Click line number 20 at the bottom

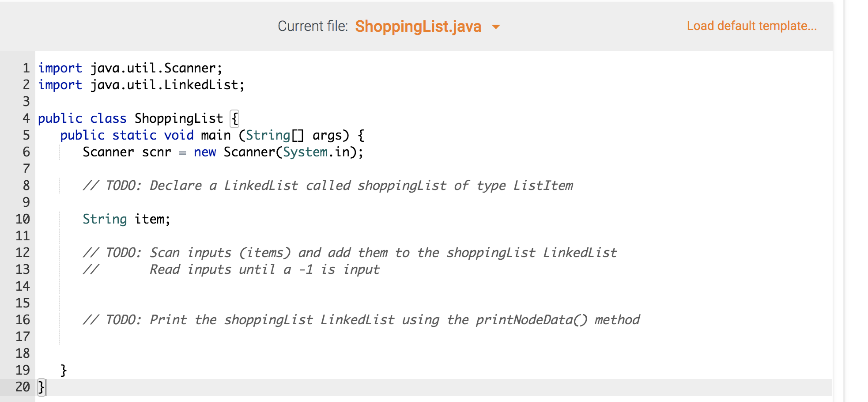22,387
